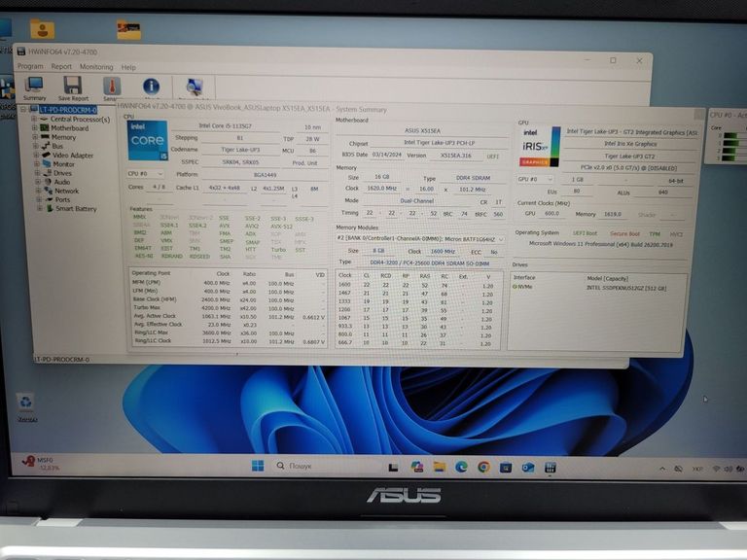Select Smart Battery in the device tree
This screenshot has width=747, height=560.
tap(76, 209)
